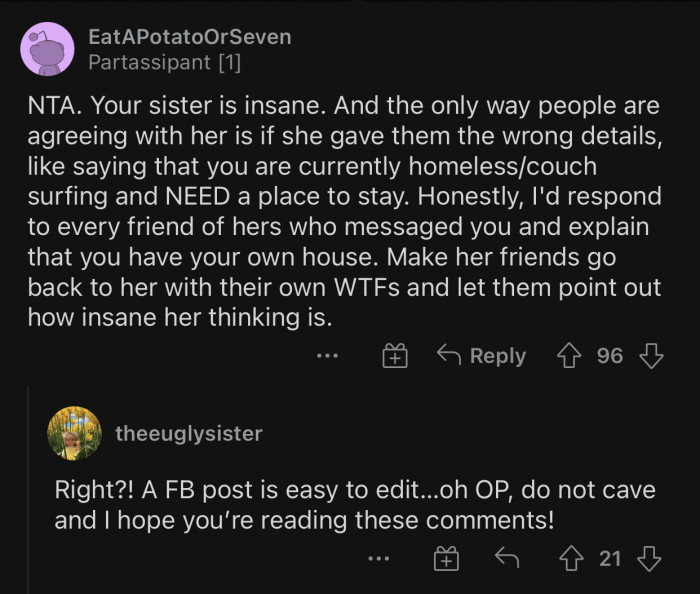Click the Reply text on the 96-point comment

(x=497, y=356)
